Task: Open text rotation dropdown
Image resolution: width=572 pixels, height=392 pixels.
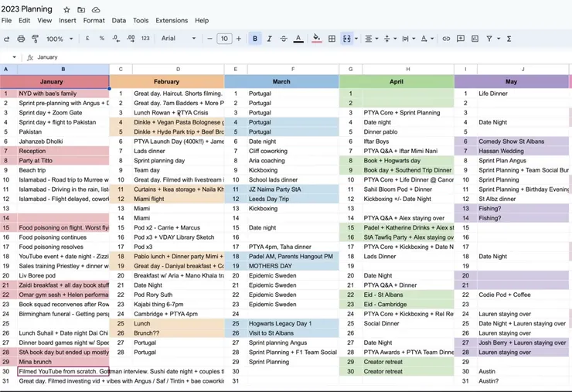Action: click(x=427, y=39)
